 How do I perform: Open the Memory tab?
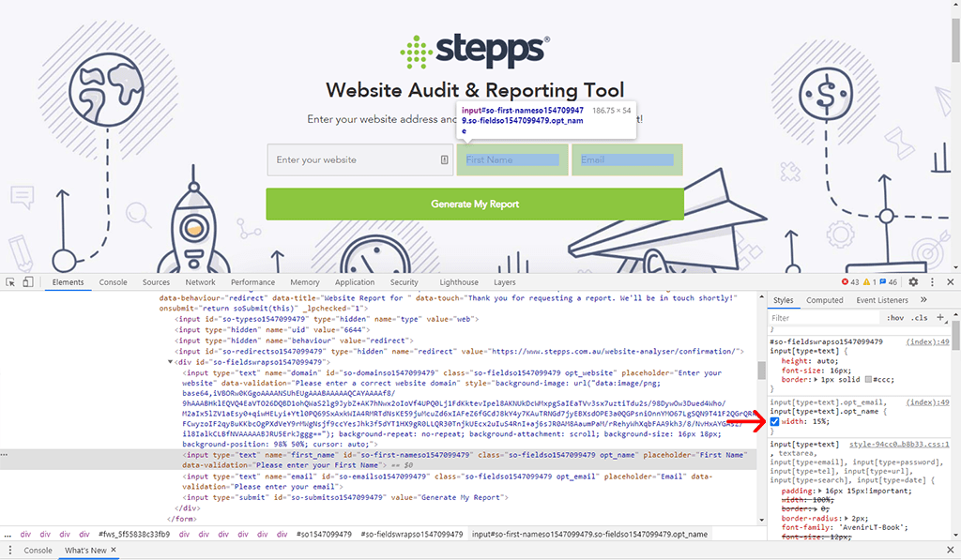click(305, 281)
